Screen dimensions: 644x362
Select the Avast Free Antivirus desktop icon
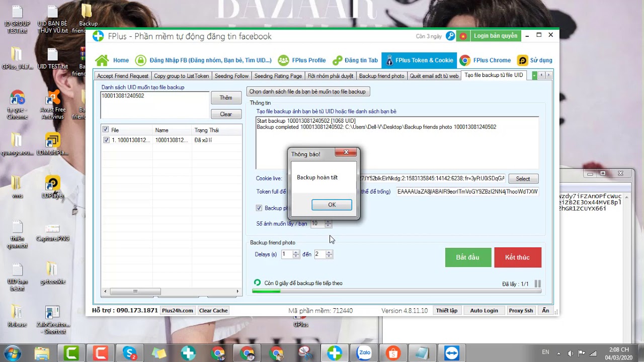(x=52, y=105)
